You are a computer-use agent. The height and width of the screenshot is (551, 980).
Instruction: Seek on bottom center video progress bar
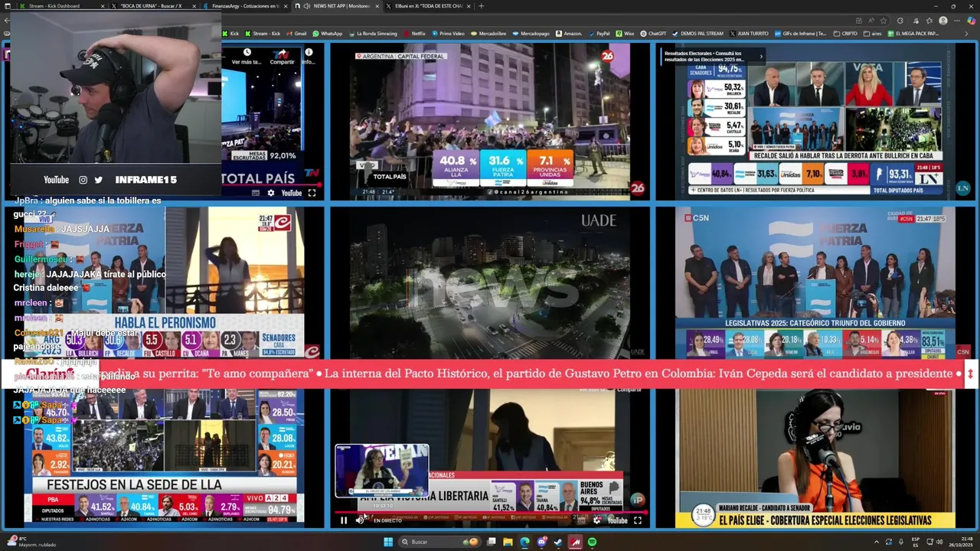(x=492, y=511)
